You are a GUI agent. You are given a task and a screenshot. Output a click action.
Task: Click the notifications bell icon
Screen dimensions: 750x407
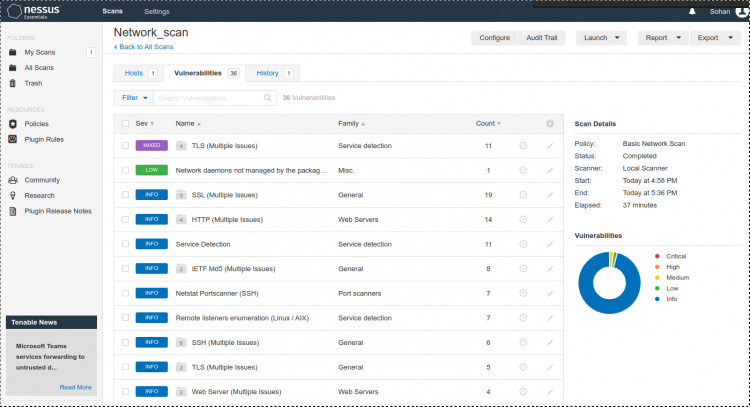point(692,11)
